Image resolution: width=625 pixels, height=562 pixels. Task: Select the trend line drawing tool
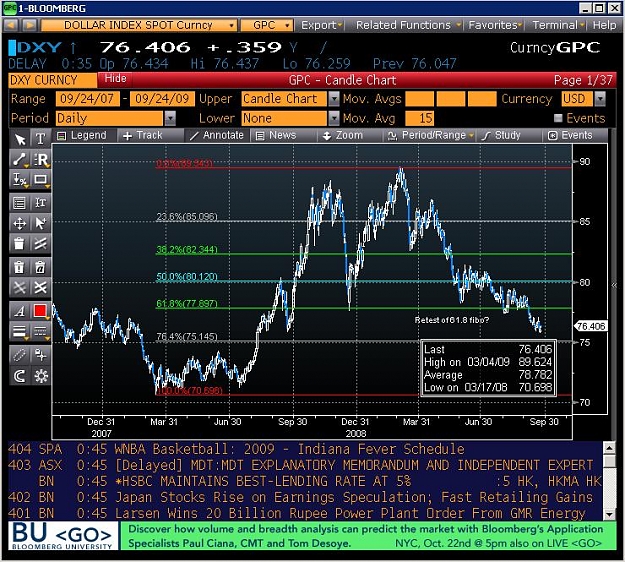pos(19,159)
